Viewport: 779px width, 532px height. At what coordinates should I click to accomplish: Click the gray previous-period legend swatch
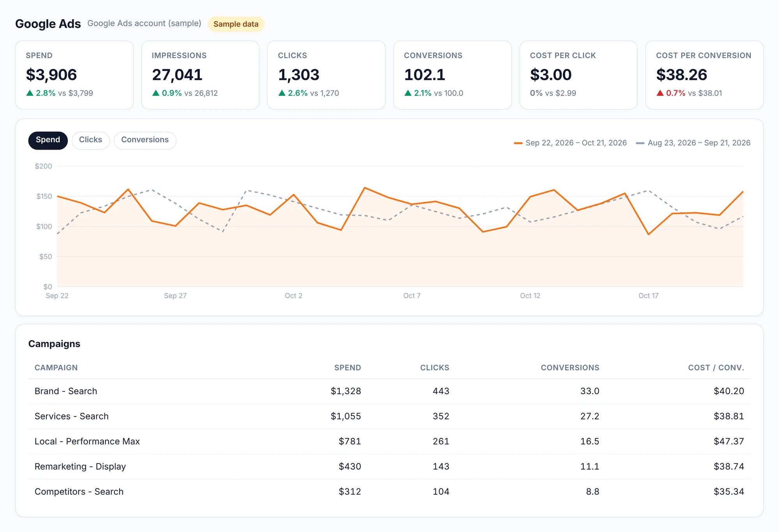[x=640, y=143]
